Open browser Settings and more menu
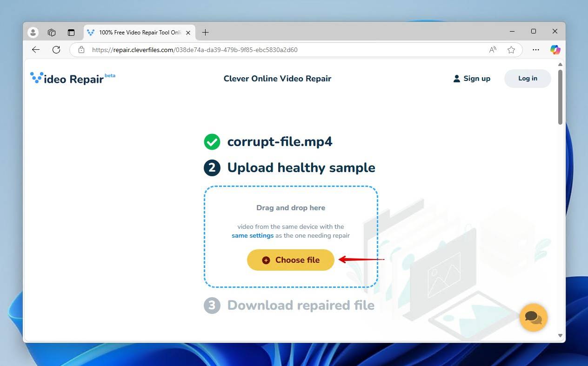 tap(536, 50)
